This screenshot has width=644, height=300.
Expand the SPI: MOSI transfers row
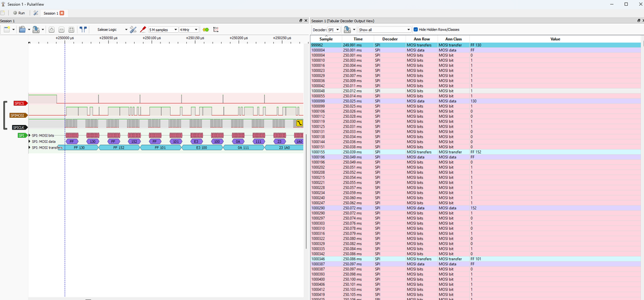(29, 147)
